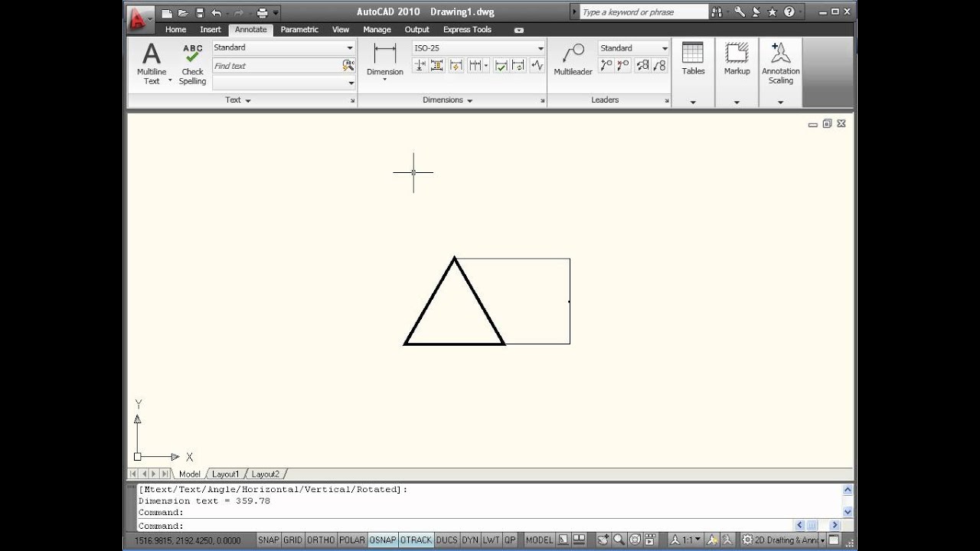Image resolution: width=980 pixels, height=551 pixels.
Task: Switch to the Home ribbon tab
Action: coord(175,29)
